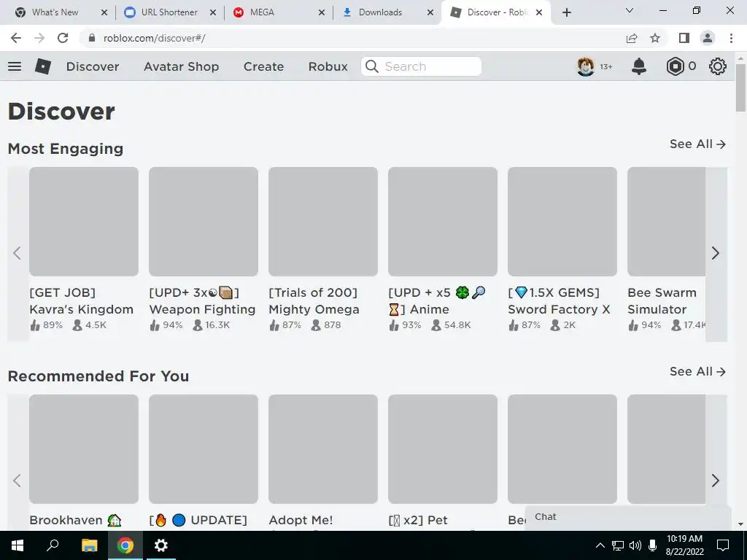The height and width of the screenshot is (560, 747).
Task: Open the volume control in tray
Action: coord(635,545)
